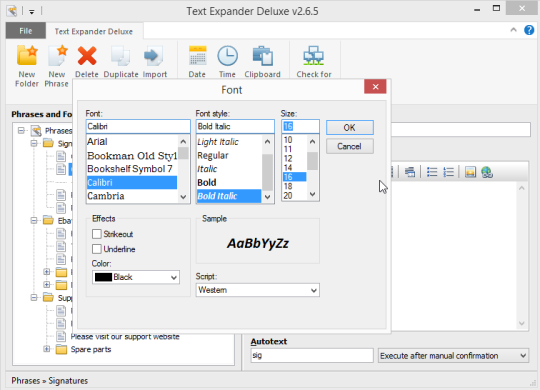This screenshot has height=390, width=540.
Task: Collapse the Signatures folder node
Action: (x=34, y=143)
